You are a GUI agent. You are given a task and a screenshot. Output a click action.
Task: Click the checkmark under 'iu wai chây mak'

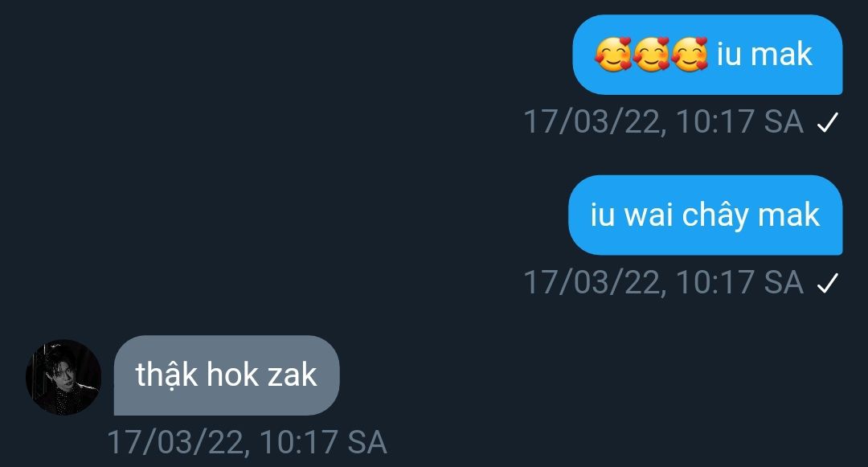(828, 283)
